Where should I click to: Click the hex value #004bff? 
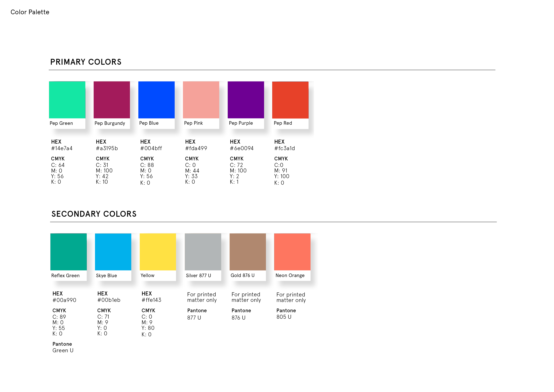[x=151, y=148]
